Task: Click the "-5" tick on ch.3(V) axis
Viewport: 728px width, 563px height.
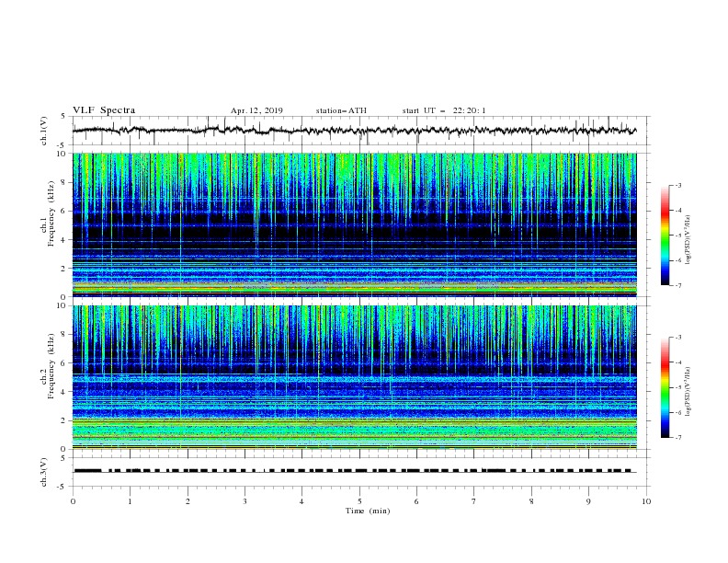Action: pos(63,487)
